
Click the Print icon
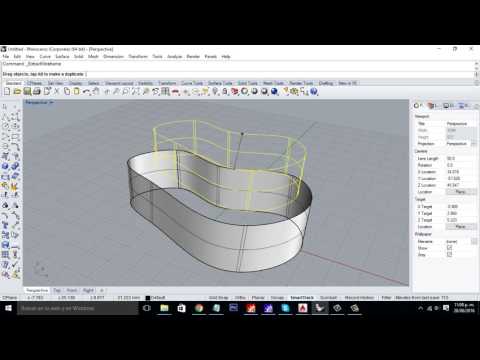point(37,91)
